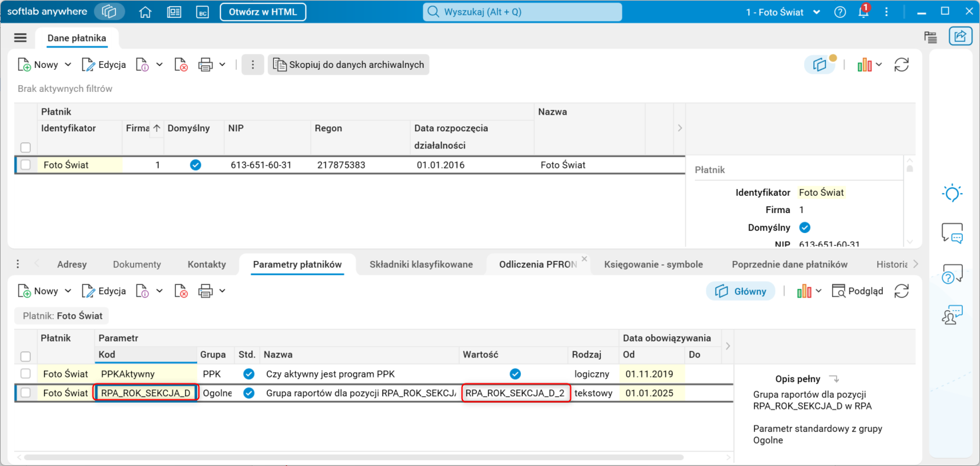The height and width of the screenshot is (466, 980).
Task: Refresh the upper payer list
Action: [x=901, y=65]
